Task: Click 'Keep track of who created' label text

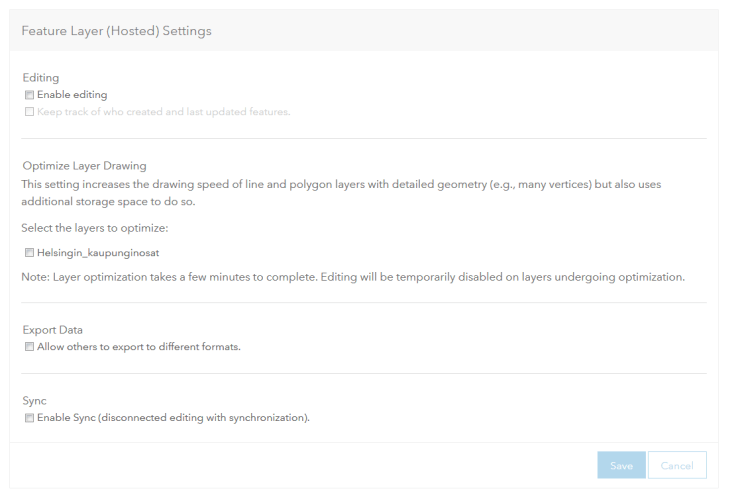Action: pos(163,111)
